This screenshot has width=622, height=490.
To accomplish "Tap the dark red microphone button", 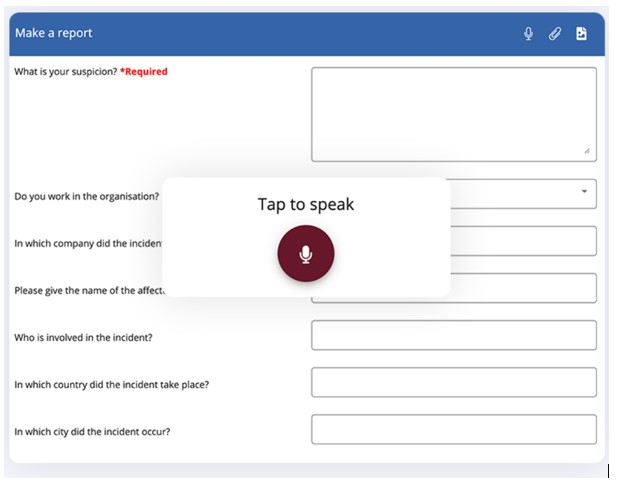I will [306, 254].
